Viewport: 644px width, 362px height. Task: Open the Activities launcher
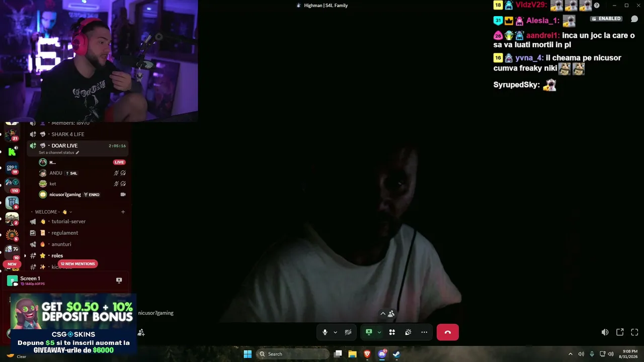click(392, 332)
